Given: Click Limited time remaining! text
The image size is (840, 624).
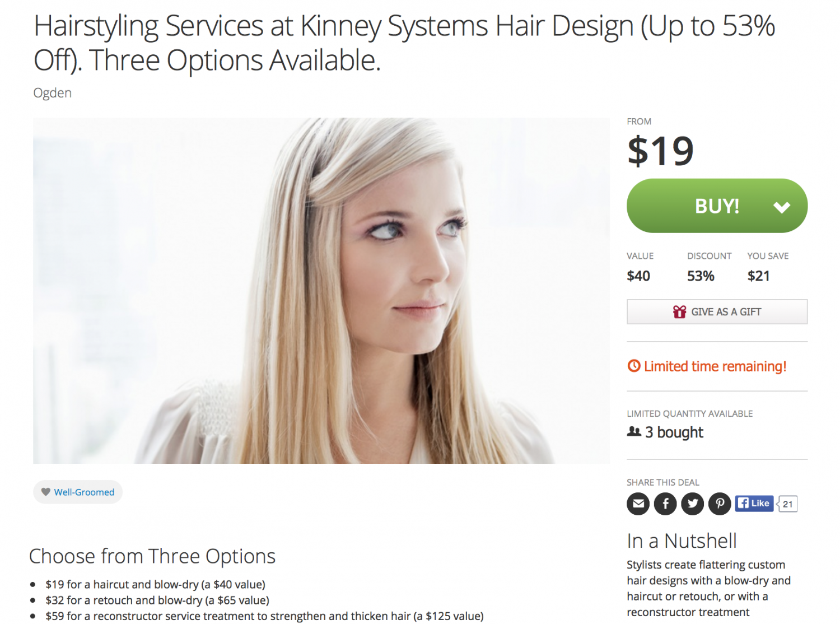Looking at the screenshot, I should [x=715, y=366].
